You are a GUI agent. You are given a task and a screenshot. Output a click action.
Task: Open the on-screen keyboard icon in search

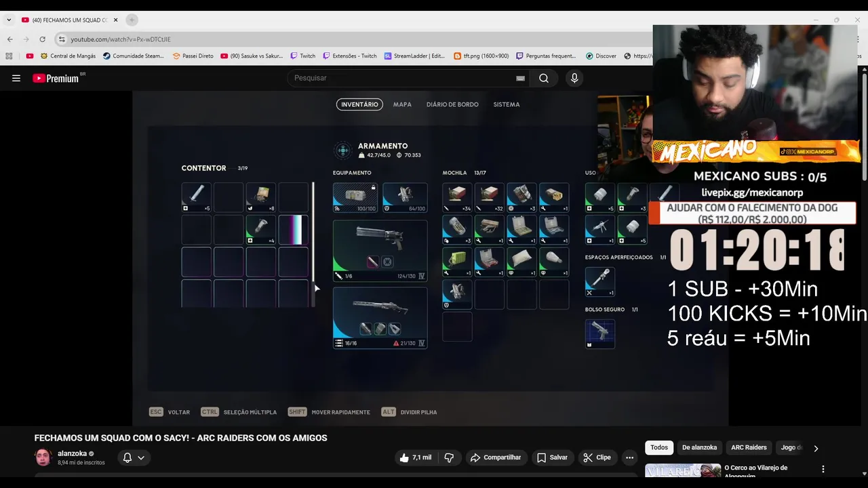click(x=520, y=78)
